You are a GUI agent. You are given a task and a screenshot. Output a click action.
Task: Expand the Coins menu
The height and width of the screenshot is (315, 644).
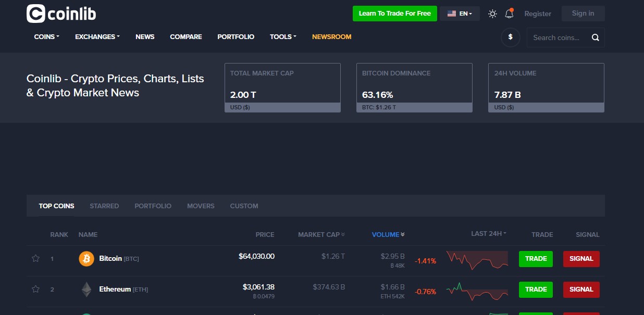tap(47, 37)
